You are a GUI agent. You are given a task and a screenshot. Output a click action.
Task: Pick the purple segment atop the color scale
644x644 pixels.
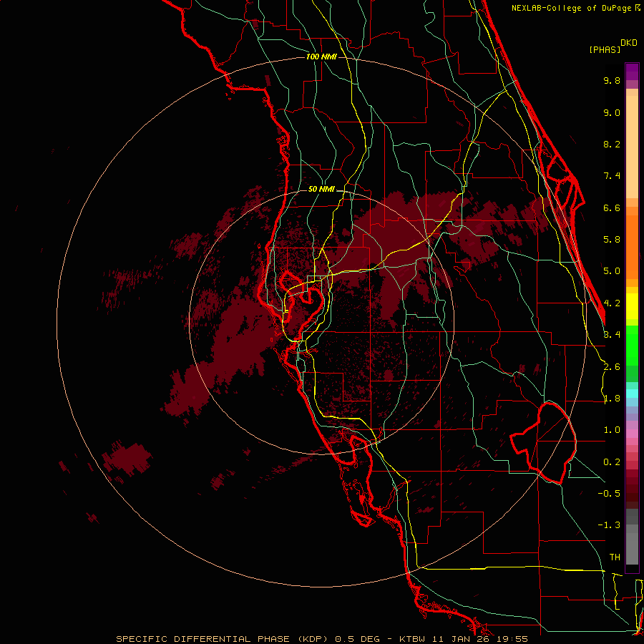click(x=632, y=72)
